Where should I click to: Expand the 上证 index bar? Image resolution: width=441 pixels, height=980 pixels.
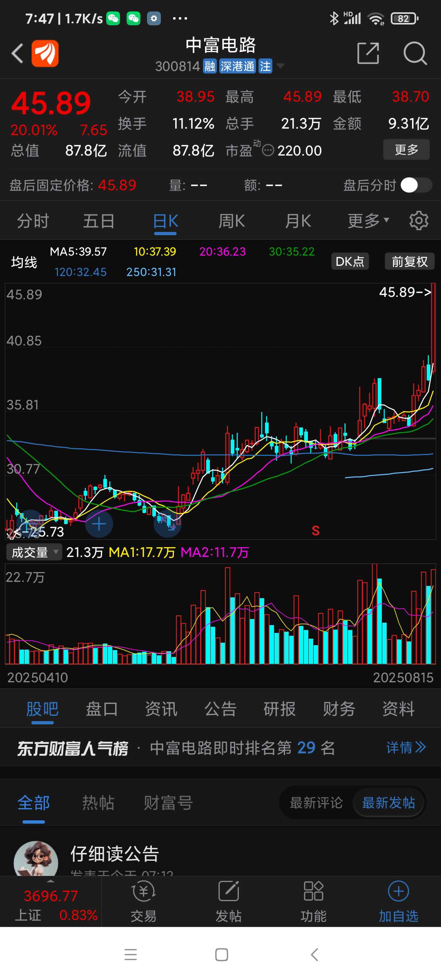pyautogui.click(x=51, y=902)
